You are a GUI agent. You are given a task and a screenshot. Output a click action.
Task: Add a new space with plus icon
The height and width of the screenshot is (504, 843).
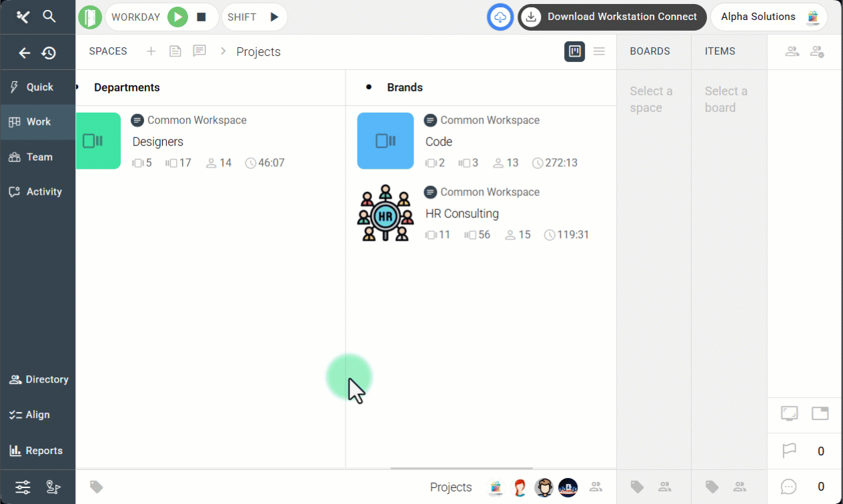click(x=151, y=51)
